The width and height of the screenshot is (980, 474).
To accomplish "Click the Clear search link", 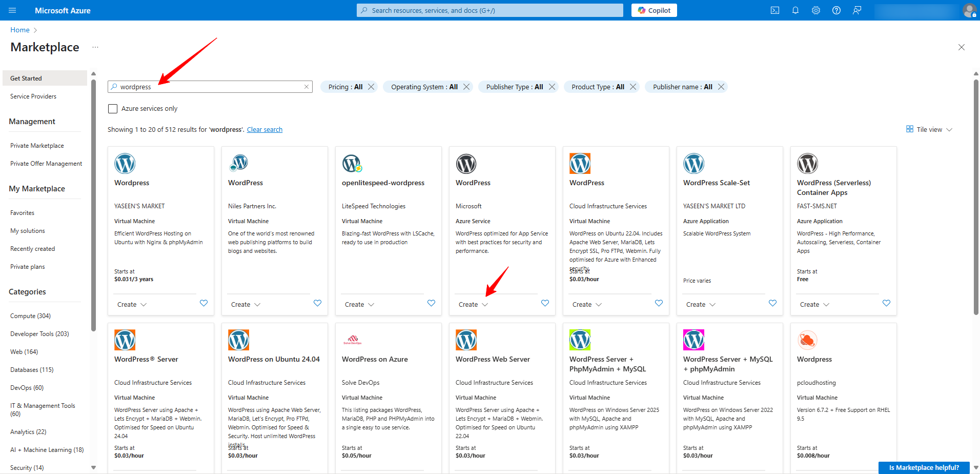I will [264, 130].
